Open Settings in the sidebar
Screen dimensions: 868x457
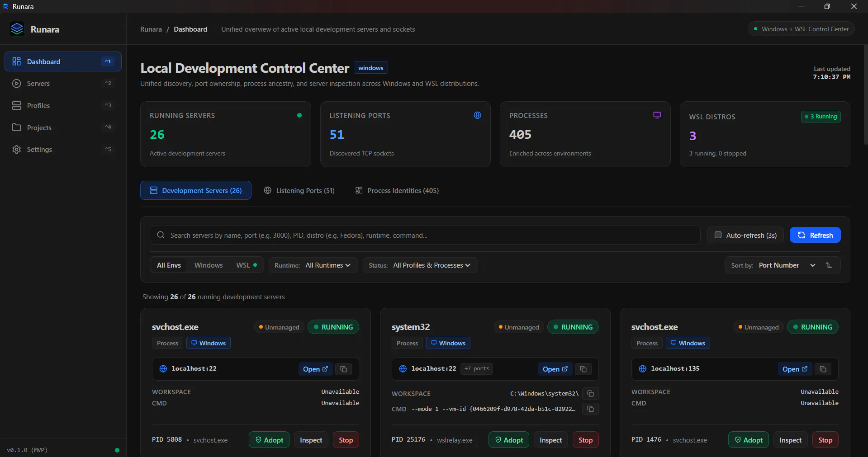point(63,149)
